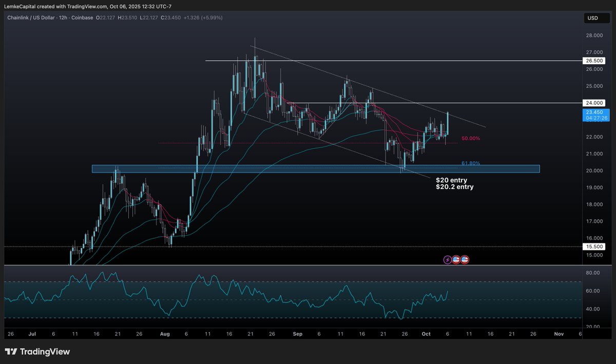Click the Nov label on time axis
This screenshot has height=364, width=616.
pos(559,334)
